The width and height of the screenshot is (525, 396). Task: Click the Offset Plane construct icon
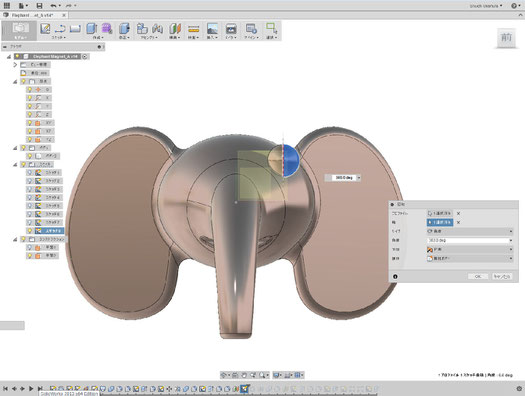click(175, 28)
